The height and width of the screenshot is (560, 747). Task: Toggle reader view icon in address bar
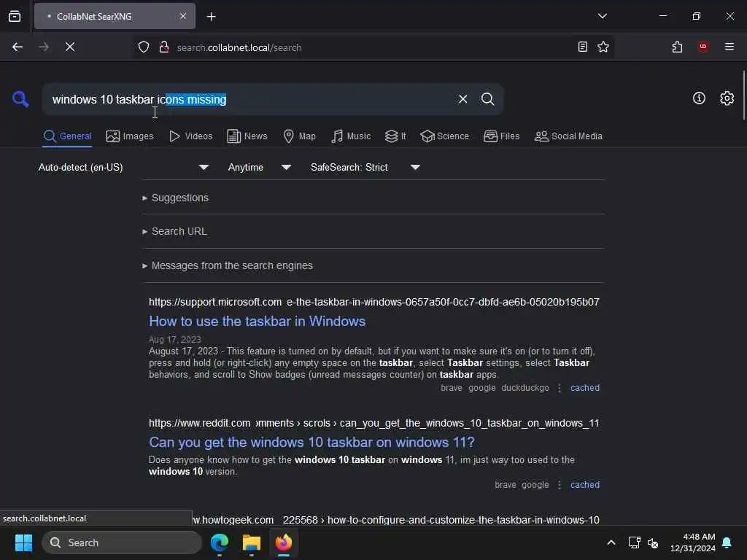(x=582, y=47)
